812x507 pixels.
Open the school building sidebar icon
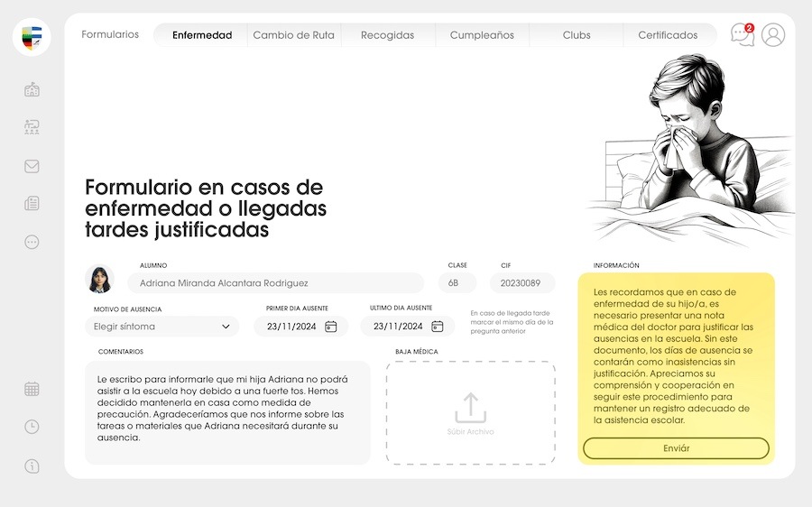[x=32, y=89]
